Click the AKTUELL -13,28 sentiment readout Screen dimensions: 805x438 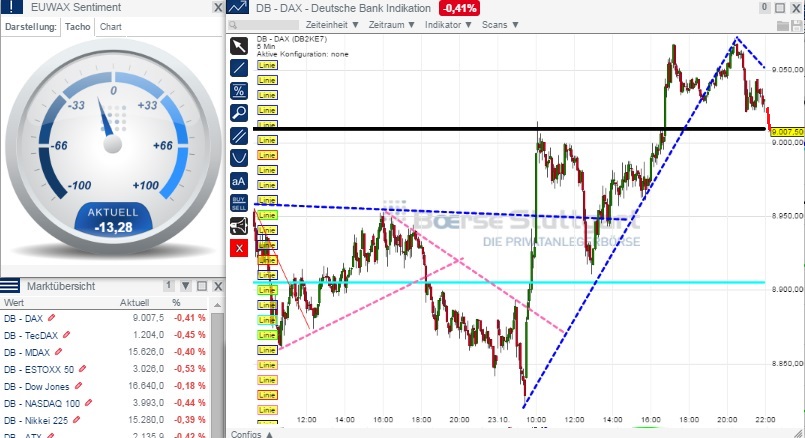(113, 220)
